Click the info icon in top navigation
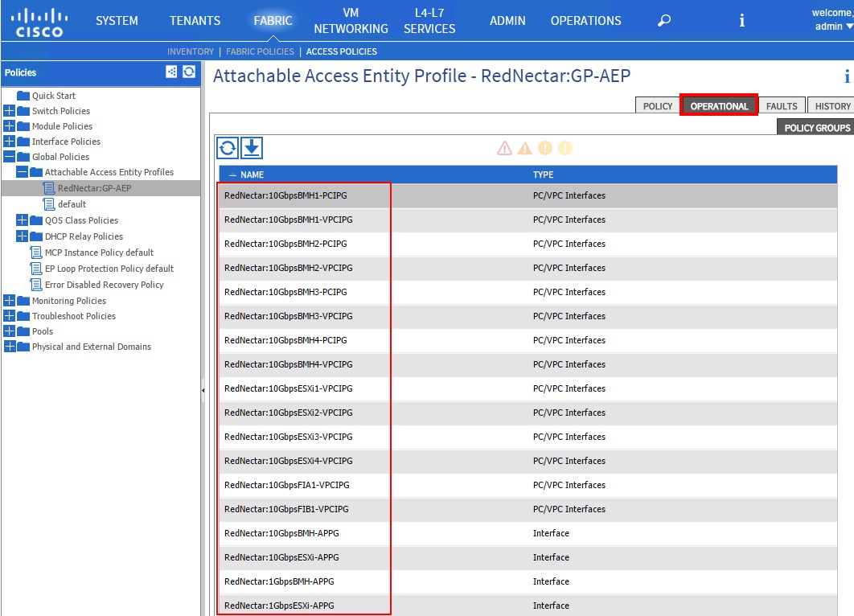The height and width of the screenshot is (616, 854). point(741,21)
